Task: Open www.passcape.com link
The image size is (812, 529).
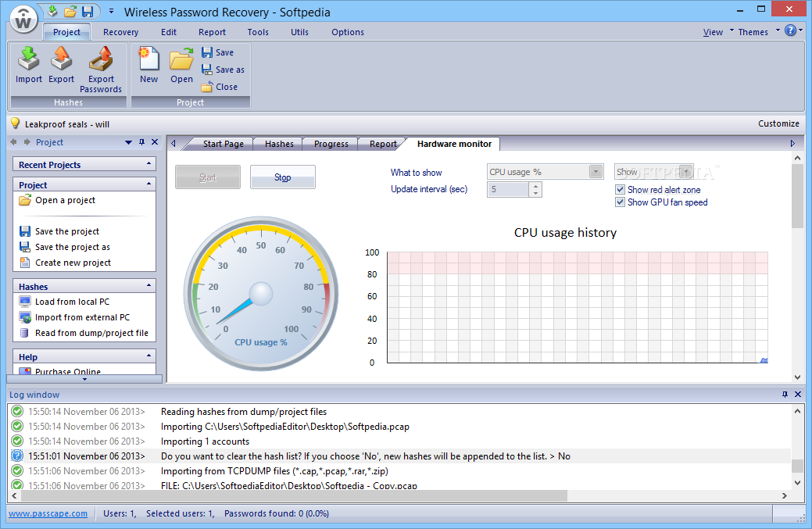Action: click(x=48, y=513)
